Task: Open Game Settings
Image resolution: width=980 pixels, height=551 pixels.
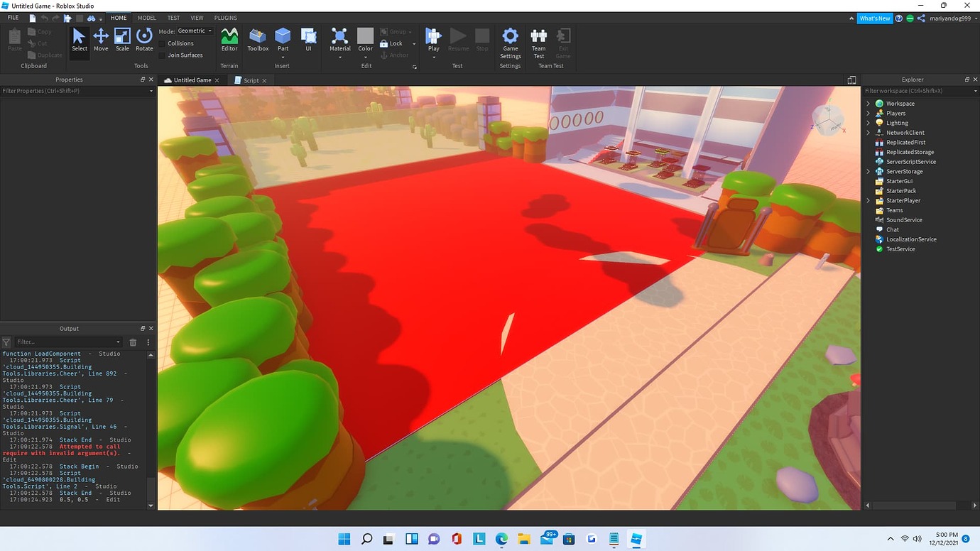Action: point(510,43)
